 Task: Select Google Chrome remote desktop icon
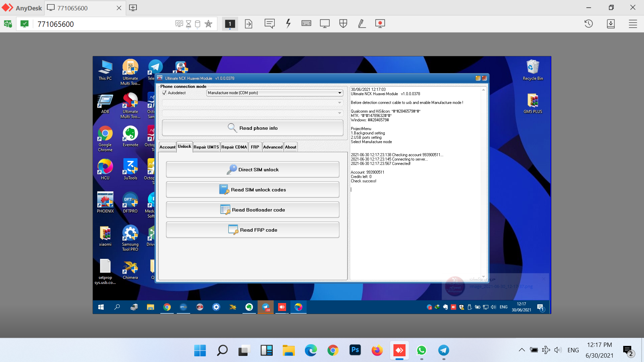pyautogui.click(x=105, y=139)
